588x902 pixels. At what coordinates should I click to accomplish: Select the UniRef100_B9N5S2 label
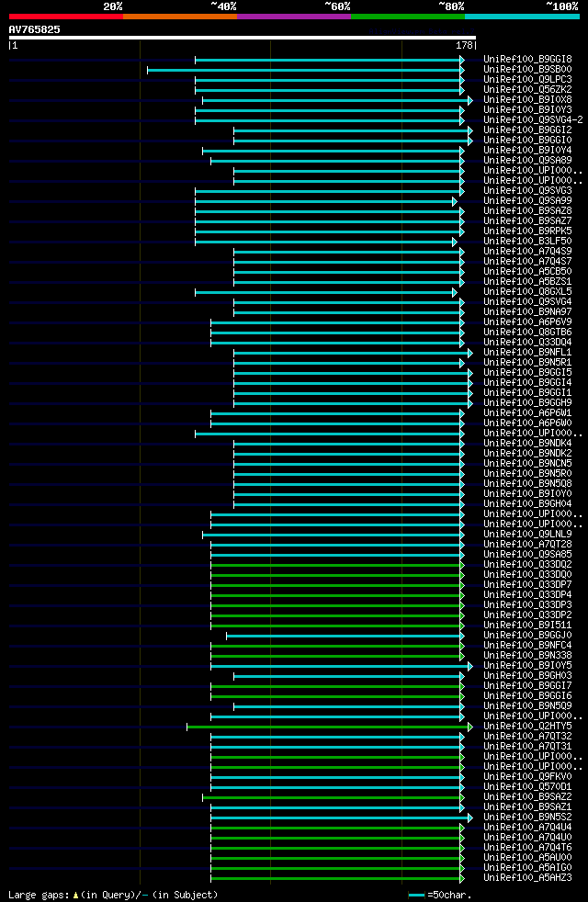pyautogui.click(x=527, y=817)
